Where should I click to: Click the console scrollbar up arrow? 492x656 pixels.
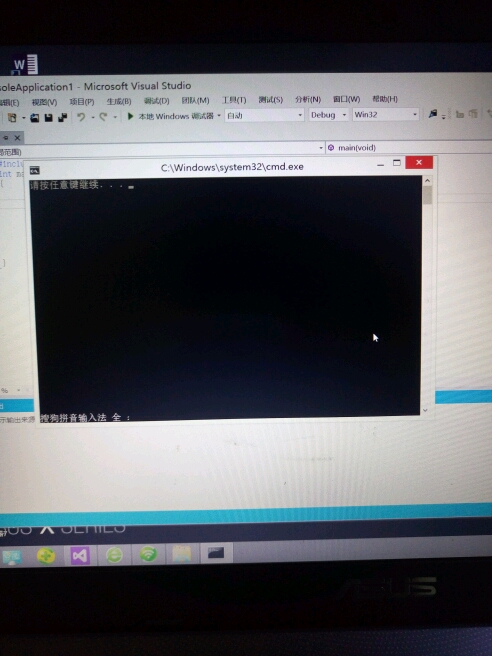427,181
